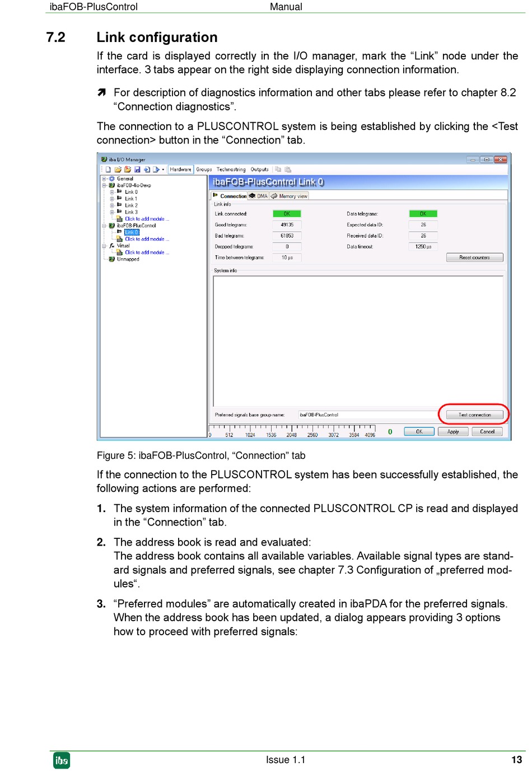Click the flag icon beside Link 3
This screenshot has width=532, height=777.
click(119, 212)
